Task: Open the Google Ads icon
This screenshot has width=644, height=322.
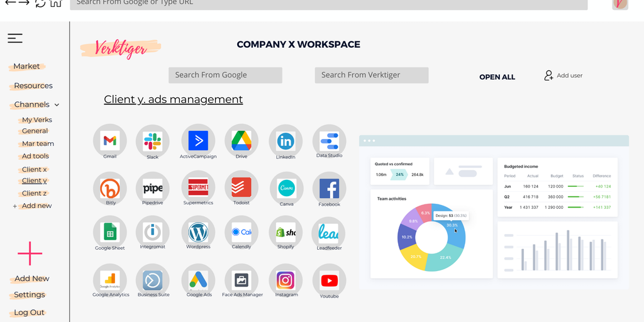Action: [198, 280]
